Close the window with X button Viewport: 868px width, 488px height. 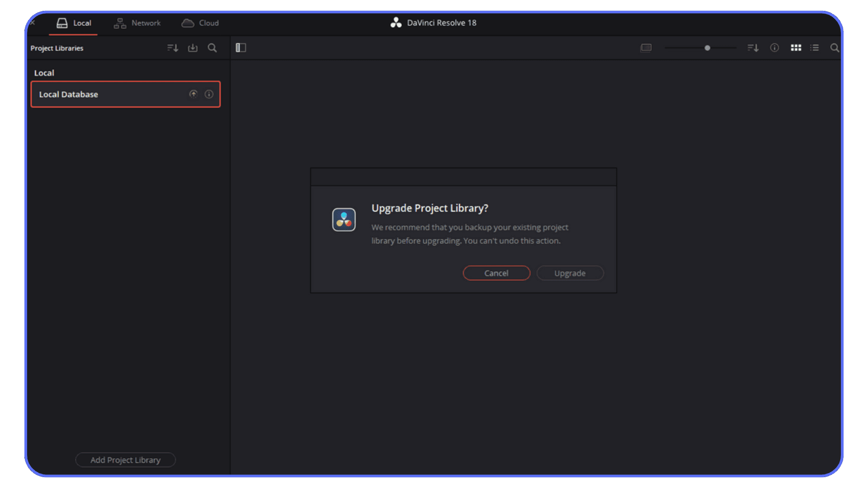pos(33,22)
